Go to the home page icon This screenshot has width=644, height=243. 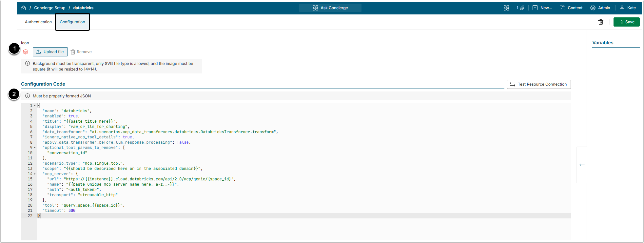point(24,8)
